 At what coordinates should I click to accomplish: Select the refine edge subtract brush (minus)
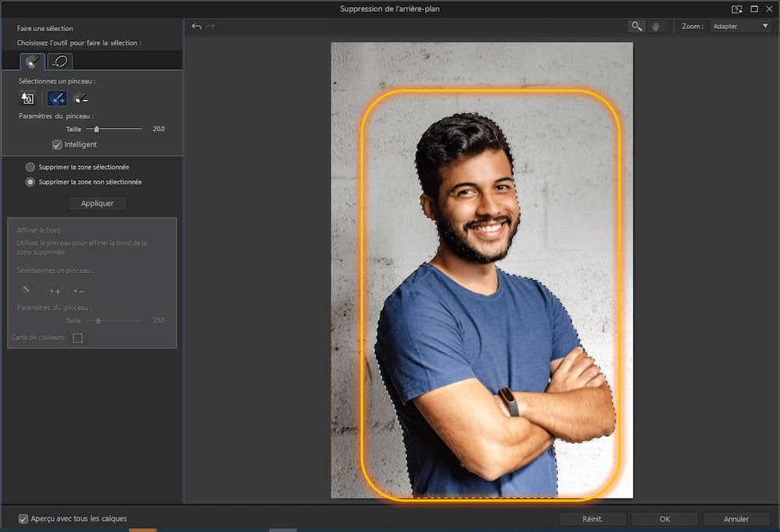79,290
